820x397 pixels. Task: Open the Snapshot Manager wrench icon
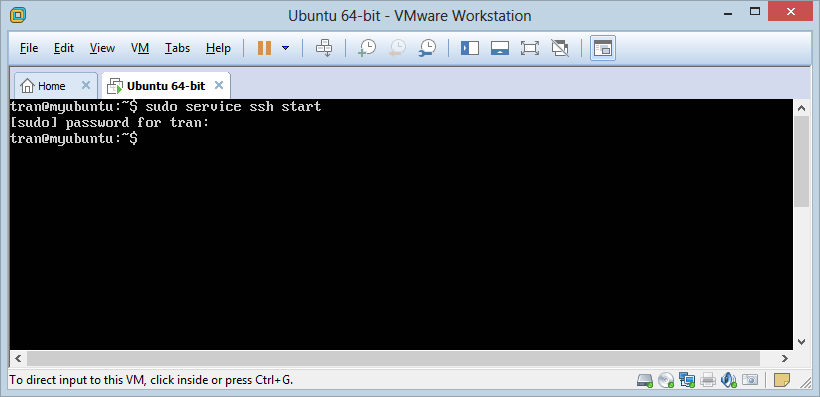point(427,48)
